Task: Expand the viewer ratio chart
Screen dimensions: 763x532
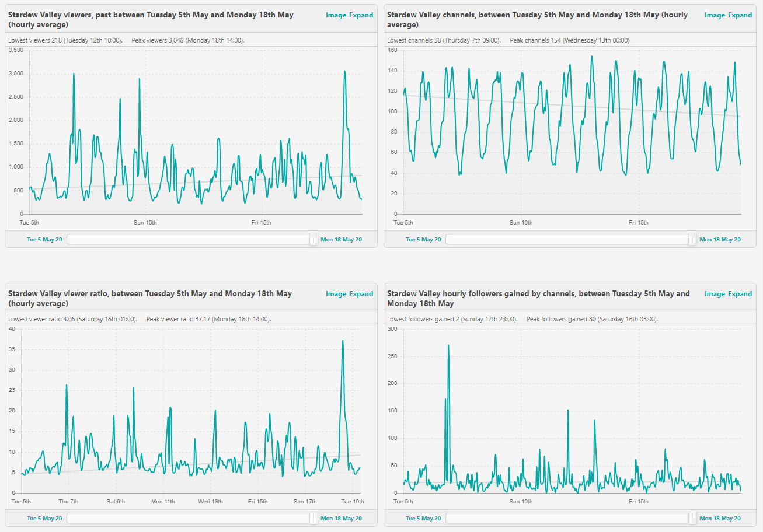Action: coord(361,294)
